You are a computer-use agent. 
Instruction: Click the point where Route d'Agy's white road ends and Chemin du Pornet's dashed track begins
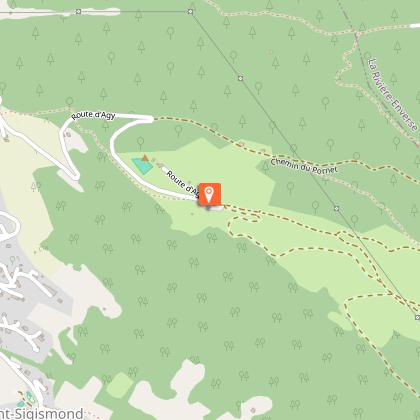coord(154,119)
